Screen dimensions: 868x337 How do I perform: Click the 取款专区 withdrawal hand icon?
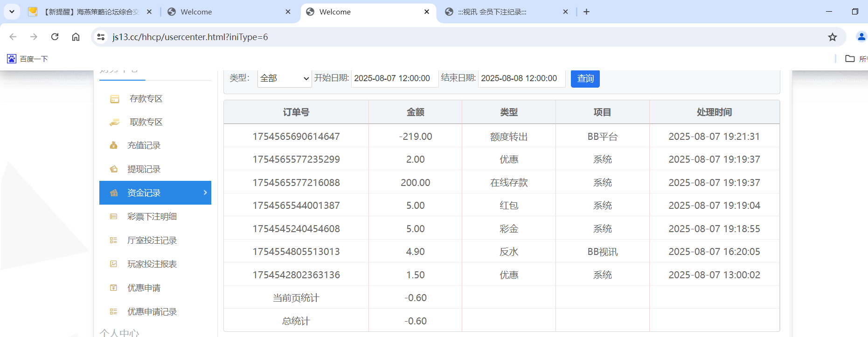[x=114, y=122]
